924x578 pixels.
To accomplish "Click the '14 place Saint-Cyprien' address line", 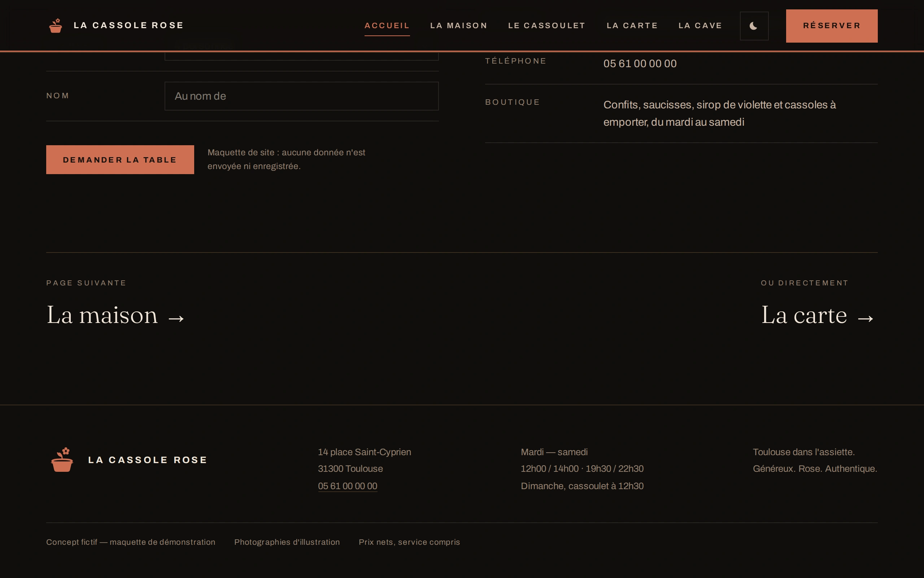I will pos(364,452).
